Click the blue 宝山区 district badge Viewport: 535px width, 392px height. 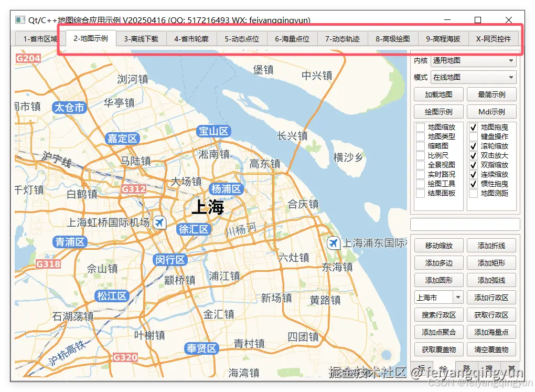click(213, 131)
